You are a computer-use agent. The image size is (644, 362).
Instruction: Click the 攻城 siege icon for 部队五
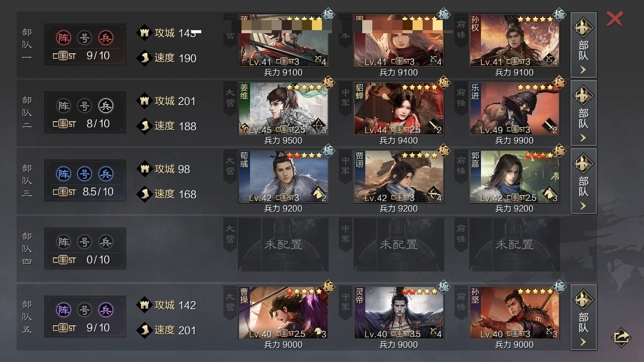[144, 305]
